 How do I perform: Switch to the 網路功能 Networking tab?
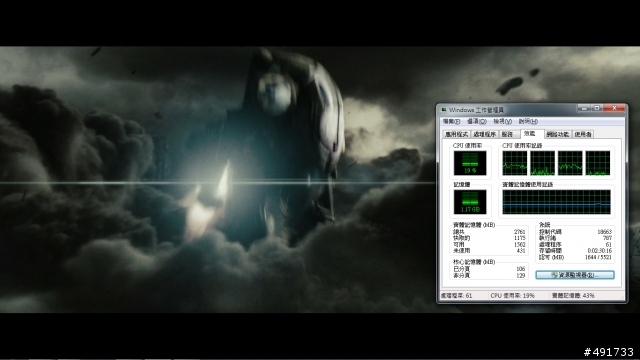pyautogui.click(x=558, y=134)
